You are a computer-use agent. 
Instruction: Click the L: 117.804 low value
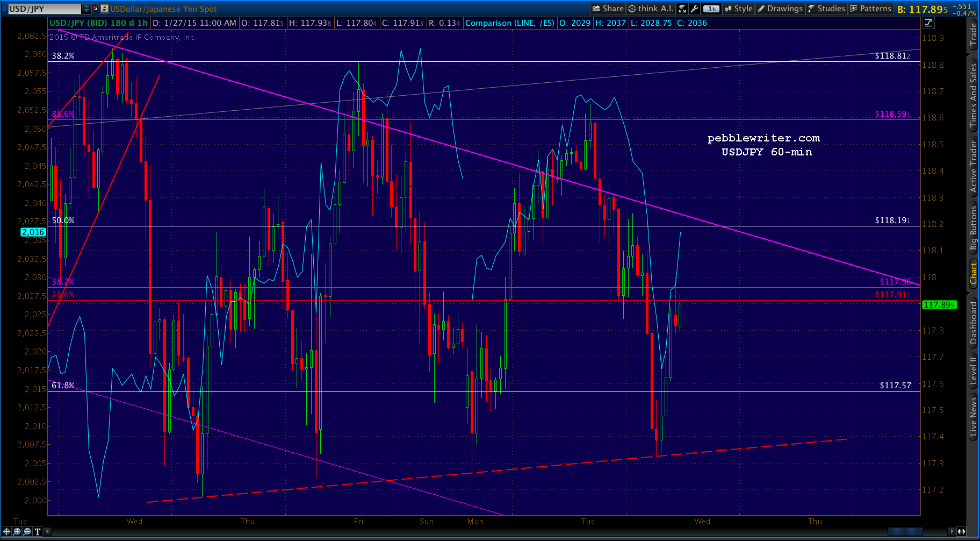356,23
